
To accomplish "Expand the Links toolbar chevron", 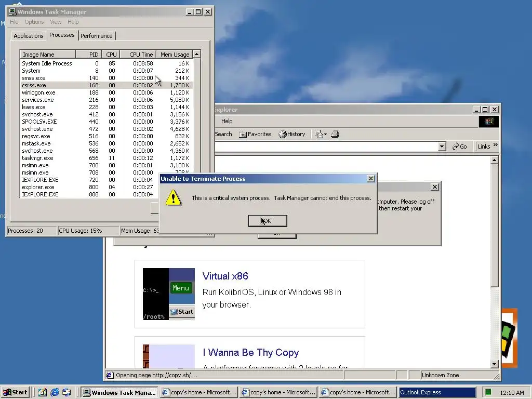I will pos(496,145).
